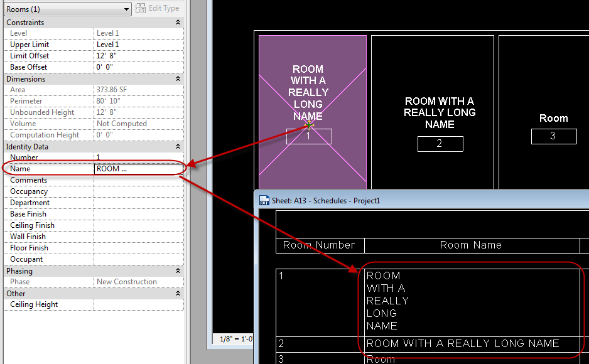Click the Occupancy value field
589x364 pixels.
138,191
